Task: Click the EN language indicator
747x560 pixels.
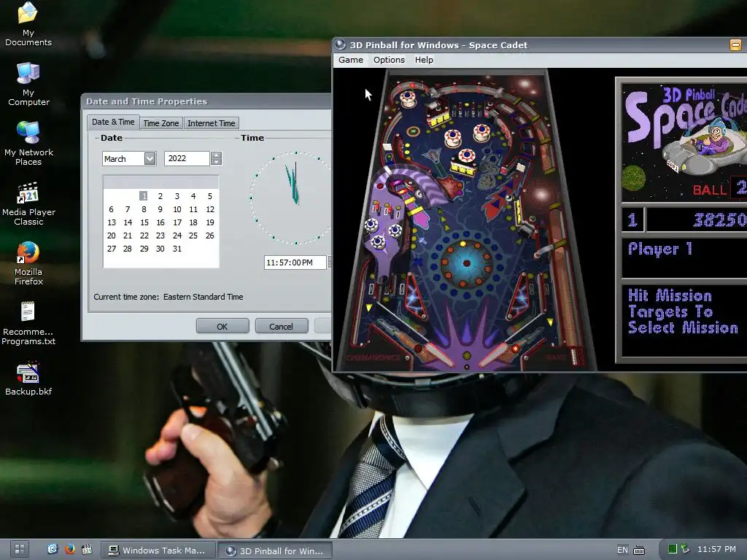Action: (x=622, y=550)
